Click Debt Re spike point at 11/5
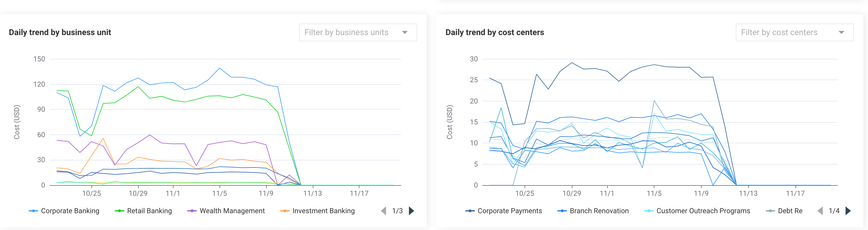The image size is (868, 230). [654, 100]
